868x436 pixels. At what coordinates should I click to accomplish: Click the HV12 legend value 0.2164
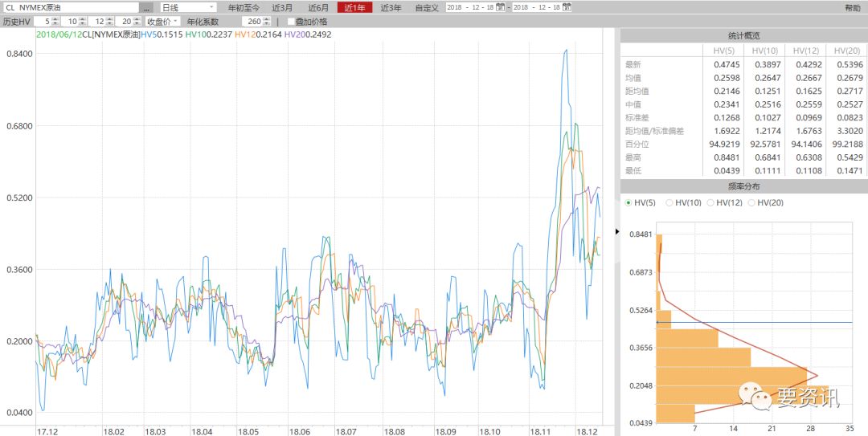[269, 35]
